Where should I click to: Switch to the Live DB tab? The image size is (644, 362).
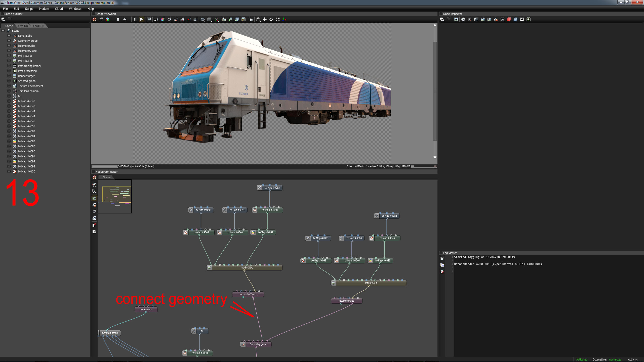[23, 26]
